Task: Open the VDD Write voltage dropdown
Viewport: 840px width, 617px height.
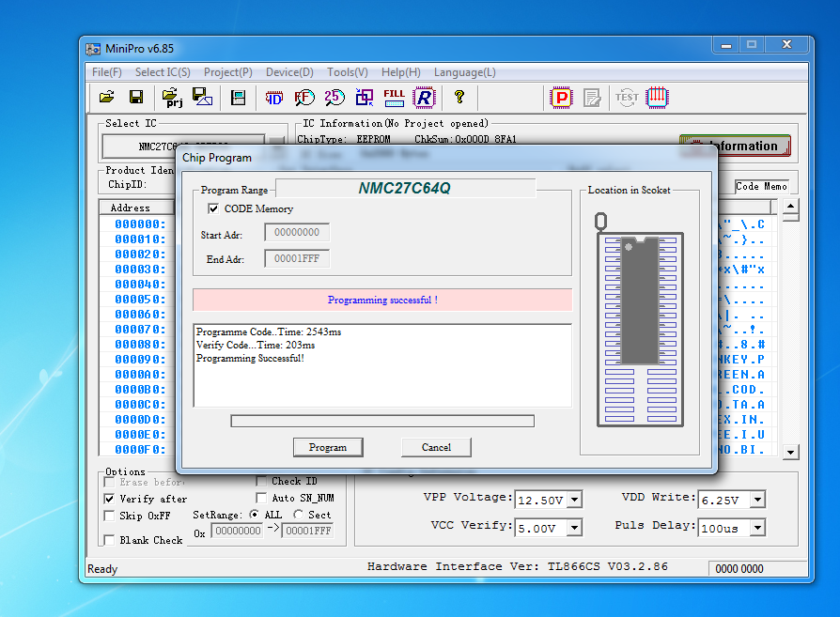Action: coord(757,500)
